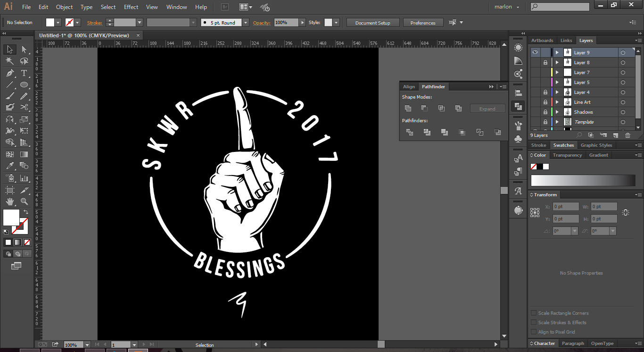Switch to the Artboards tab

tap(542, 41)
